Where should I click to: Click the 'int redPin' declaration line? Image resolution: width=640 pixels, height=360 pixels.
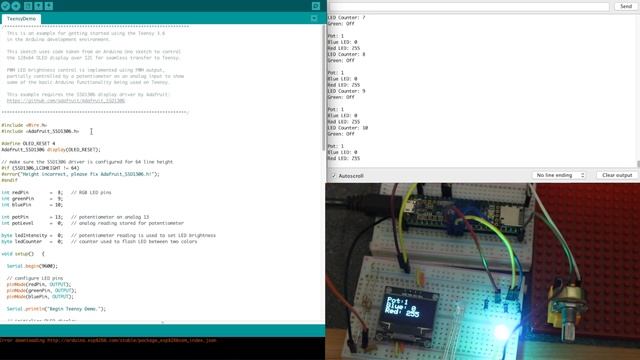[56, 193]
